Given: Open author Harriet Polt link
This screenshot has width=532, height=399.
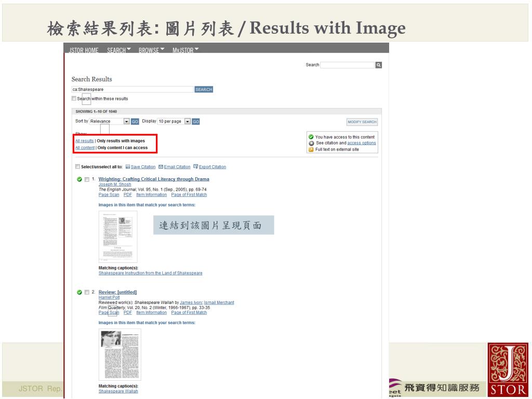Looking at the screenshot, I should [x=109, y=297].
